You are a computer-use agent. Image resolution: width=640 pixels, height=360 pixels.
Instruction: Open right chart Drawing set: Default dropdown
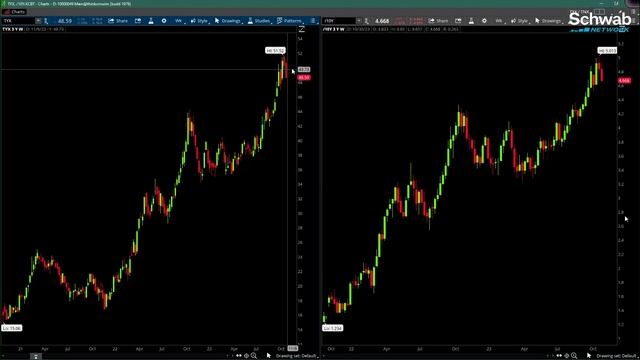(x=617, y=356)
